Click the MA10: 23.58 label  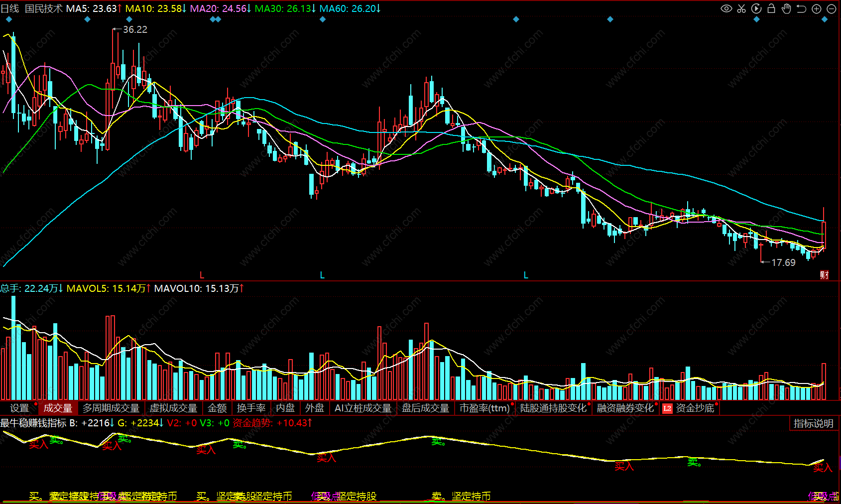(x=156, y=8)
